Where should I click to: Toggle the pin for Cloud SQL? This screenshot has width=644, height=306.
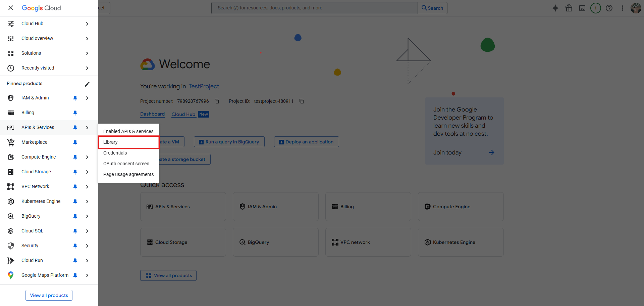(x=75, y=231)
